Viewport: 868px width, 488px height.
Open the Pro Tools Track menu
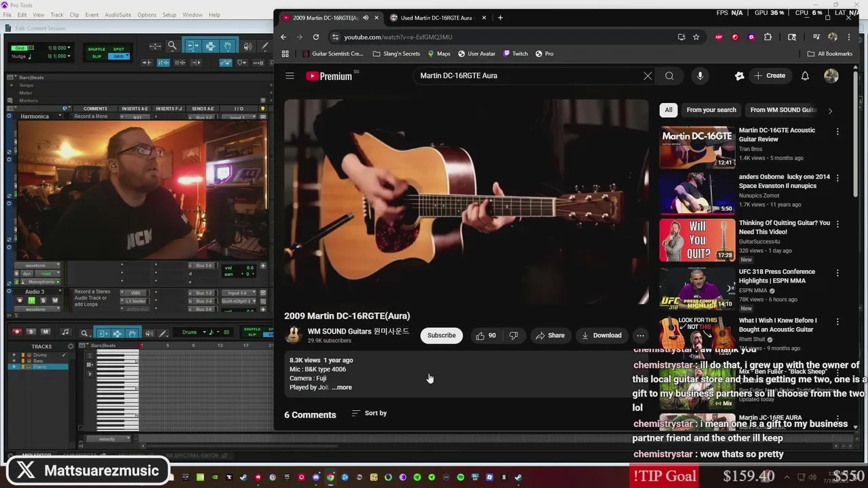pyautogui.click(x=57, y=15)
